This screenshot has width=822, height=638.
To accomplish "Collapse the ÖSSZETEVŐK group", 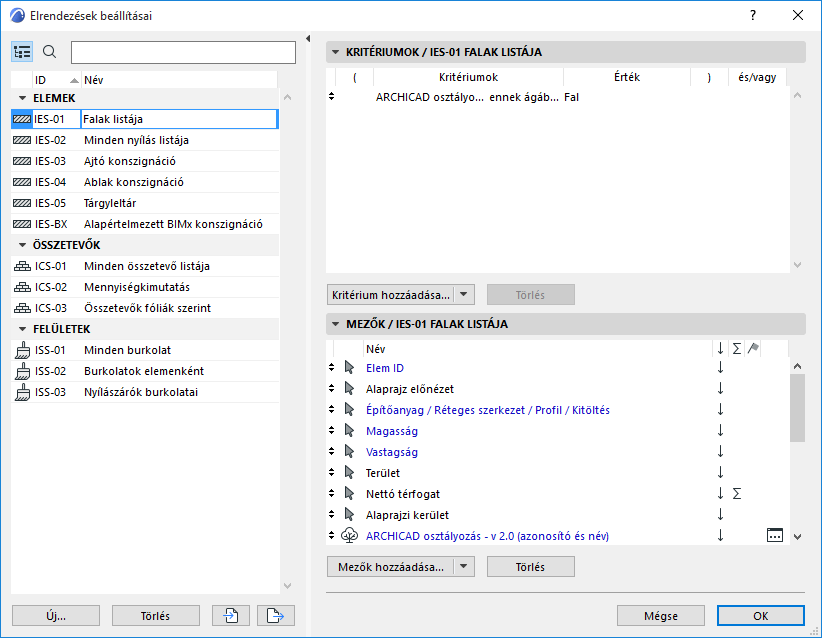I will tap(23, 245).
